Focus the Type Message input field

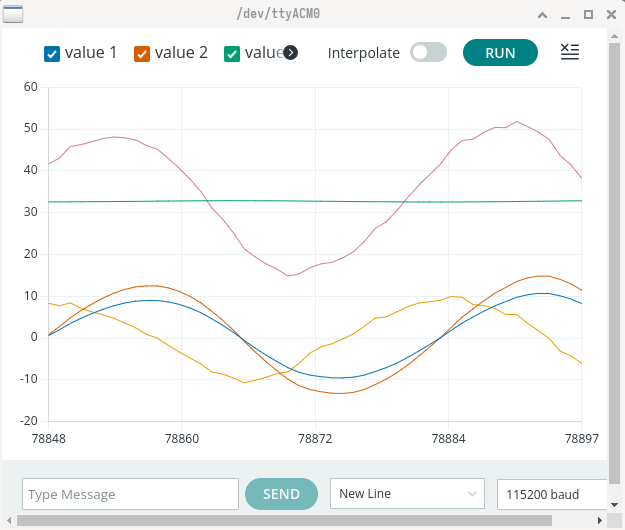click(130, 494)
